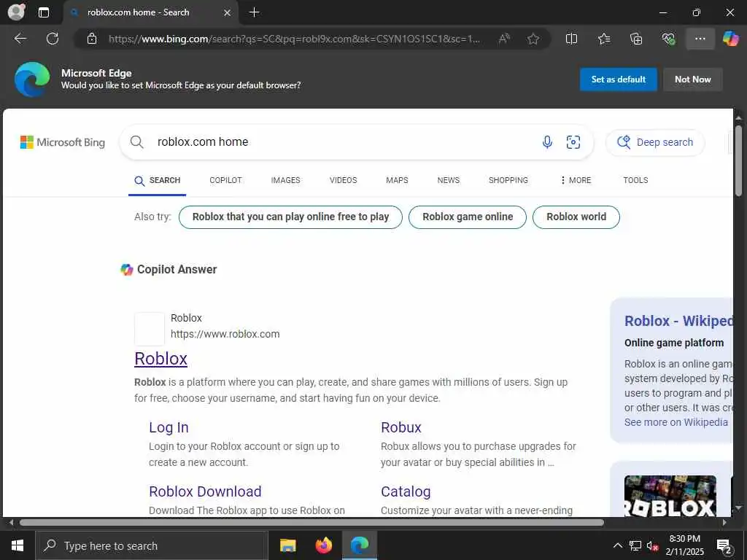Image resolution: width=747 pixels, height=560 pixels.
Task: Switch to the COPILOT tab
Action: (x=225, y=181)
